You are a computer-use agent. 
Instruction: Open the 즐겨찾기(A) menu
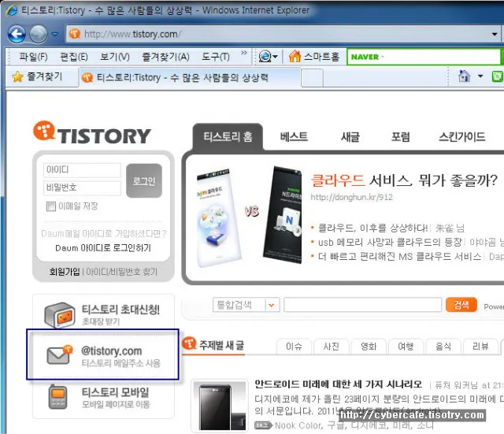165,57
